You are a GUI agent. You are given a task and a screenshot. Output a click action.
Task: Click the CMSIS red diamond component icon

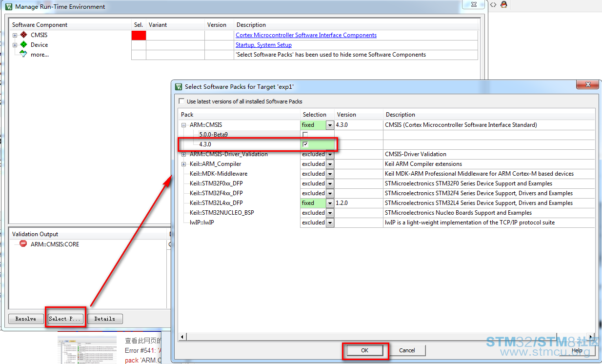23,35
